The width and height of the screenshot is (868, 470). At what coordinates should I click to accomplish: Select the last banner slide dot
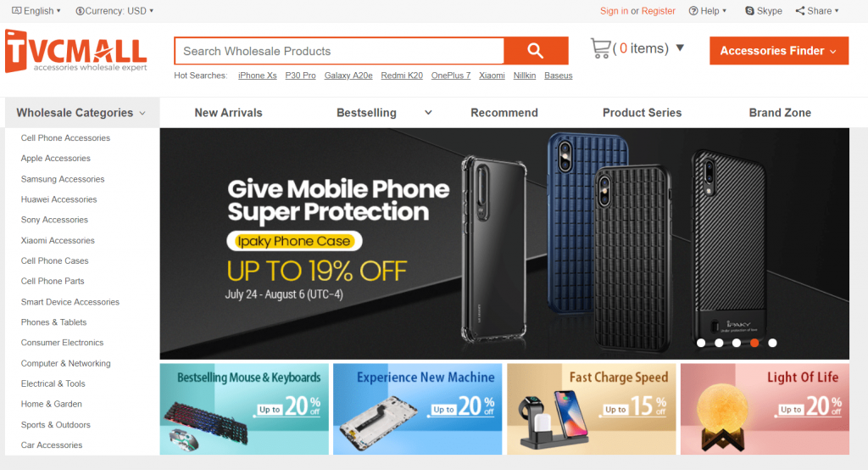click(x=772, y=343)
